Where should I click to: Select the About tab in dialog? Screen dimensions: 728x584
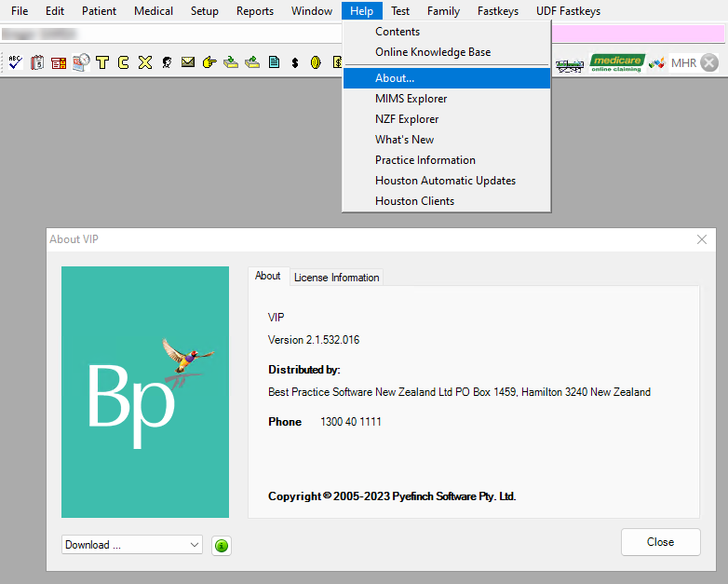[268, 276]
